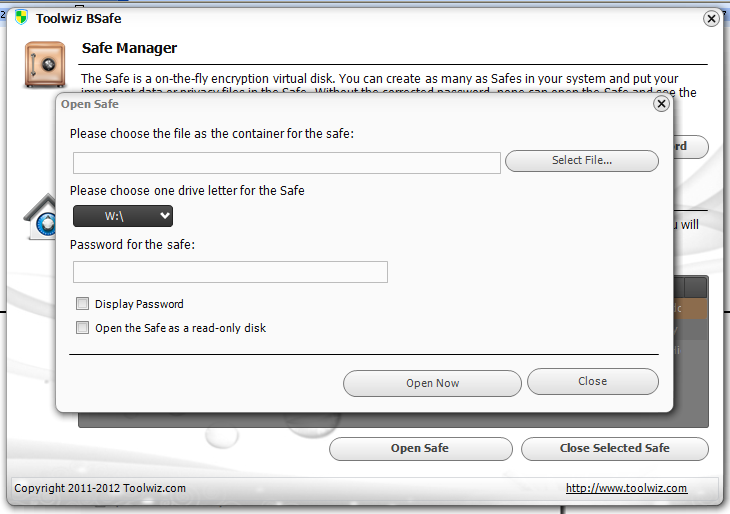The width and height of the screenshot is (730, 514).
Task: Click the Close Selected Safe button
Action: click(615, 448)
